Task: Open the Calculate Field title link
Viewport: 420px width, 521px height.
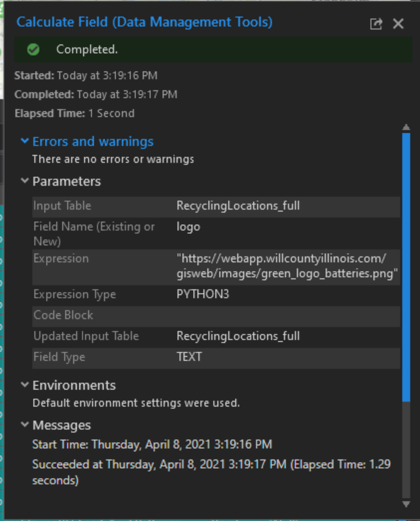Action: [144, 22]
